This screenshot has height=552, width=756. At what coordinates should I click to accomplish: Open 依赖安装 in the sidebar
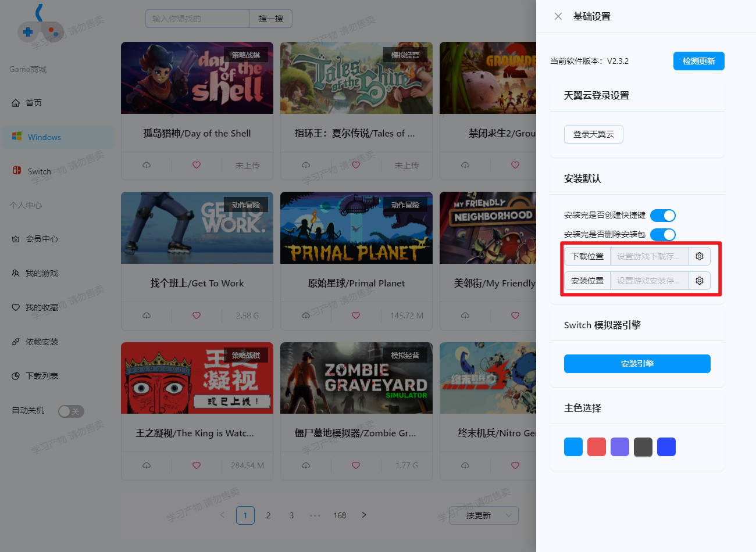click(x=58, y=342)
